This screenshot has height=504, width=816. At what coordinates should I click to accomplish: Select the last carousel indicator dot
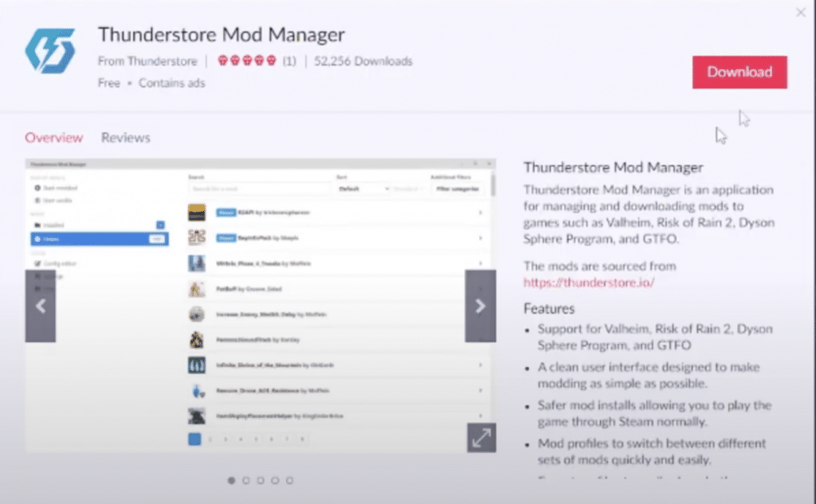pyautogui.click(x=289, y=480)
